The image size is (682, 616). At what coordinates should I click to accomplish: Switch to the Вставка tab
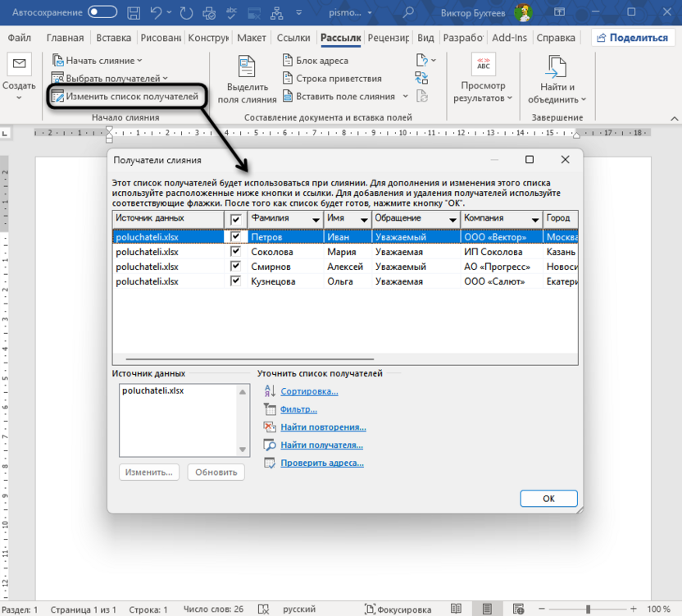pyautogui.click(x=113, y=38)
